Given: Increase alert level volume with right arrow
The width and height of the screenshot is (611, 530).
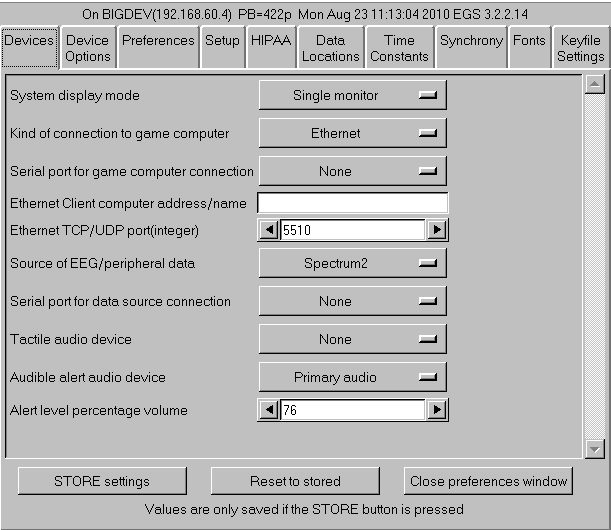Looking at the screenshot, I should pyautogui.click(x=436, y=410).
